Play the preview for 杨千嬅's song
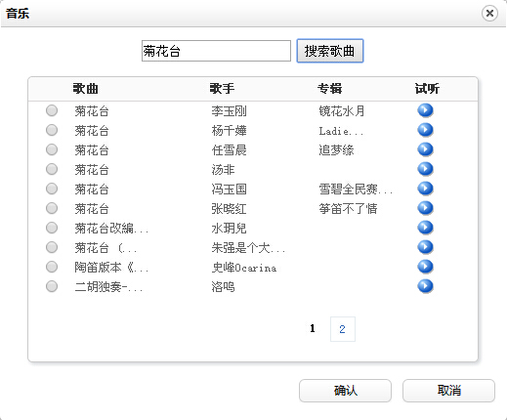Viewport: 507px width, 420px height. pyautogui.click(x=425, y=130)
